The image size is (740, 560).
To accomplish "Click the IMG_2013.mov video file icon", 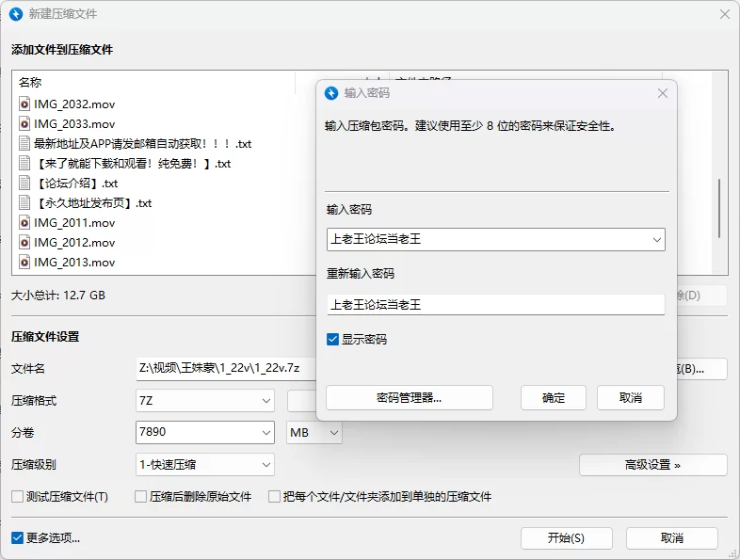I will pyautogui.click(x=25, y=263).
